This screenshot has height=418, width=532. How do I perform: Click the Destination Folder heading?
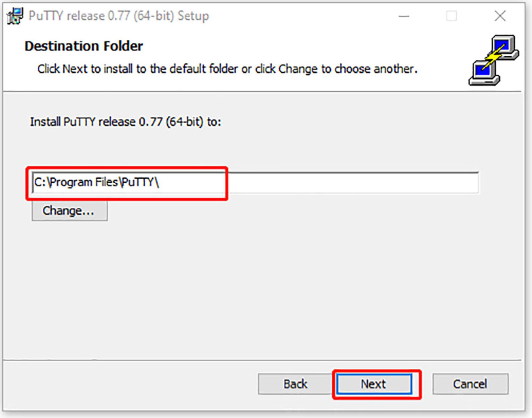coord(84,46)
